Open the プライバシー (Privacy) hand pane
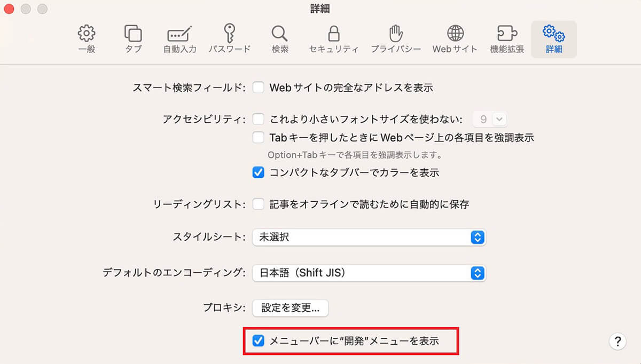The height and width of the screenshot is (364, 641). pos(396,39)
